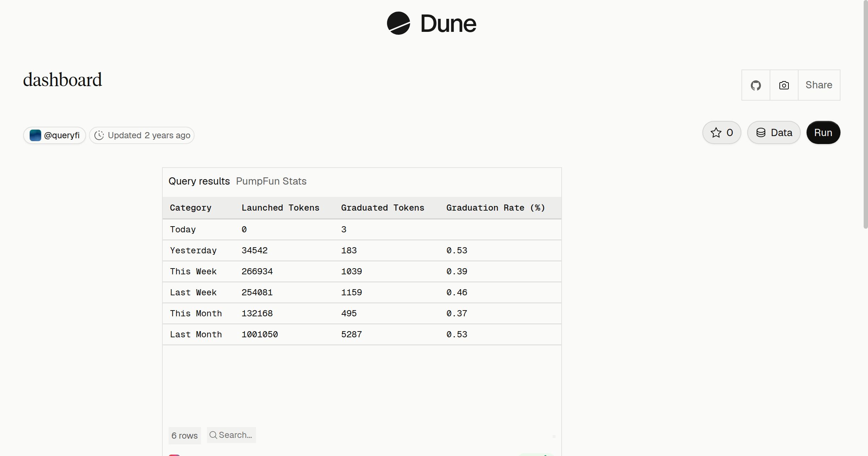Image resolution: width=868 pixels, height=456 pixels.
Task: Click the 1159 graduated tokens cell
Action: (352, 292)
